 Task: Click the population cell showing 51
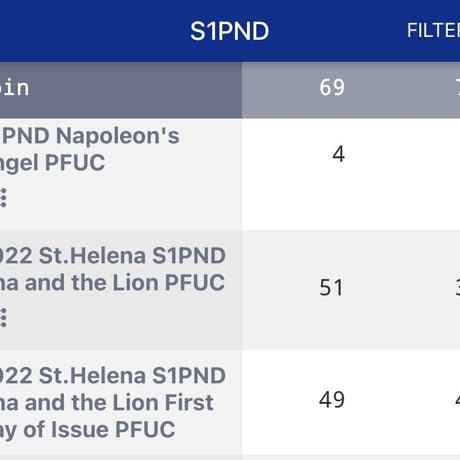(x=331, y=287)
